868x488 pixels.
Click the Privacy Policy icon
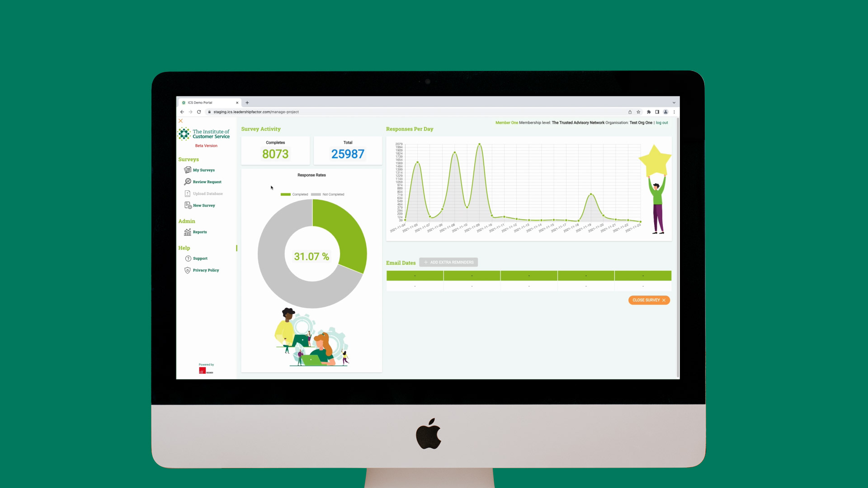[x=187, y=270]
